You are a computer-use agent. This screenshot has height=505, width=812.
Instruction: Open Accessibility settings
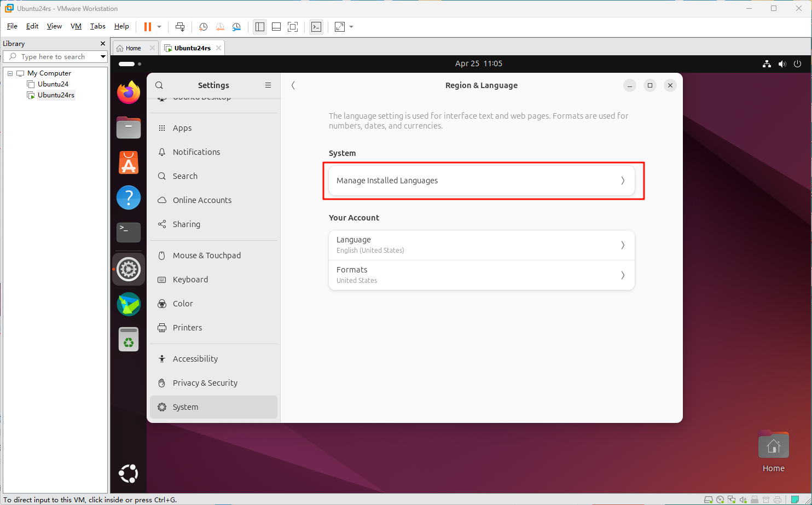coord(214,359)
